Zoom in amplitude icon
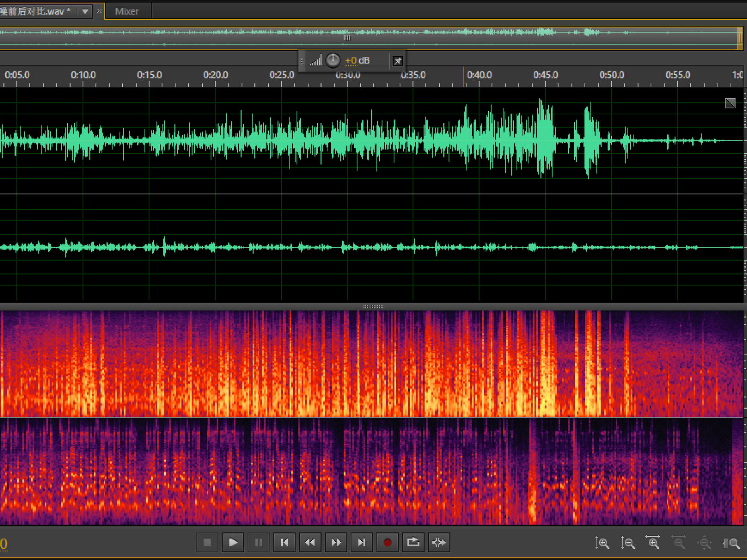Screen dimensions: 747x560 602,542
